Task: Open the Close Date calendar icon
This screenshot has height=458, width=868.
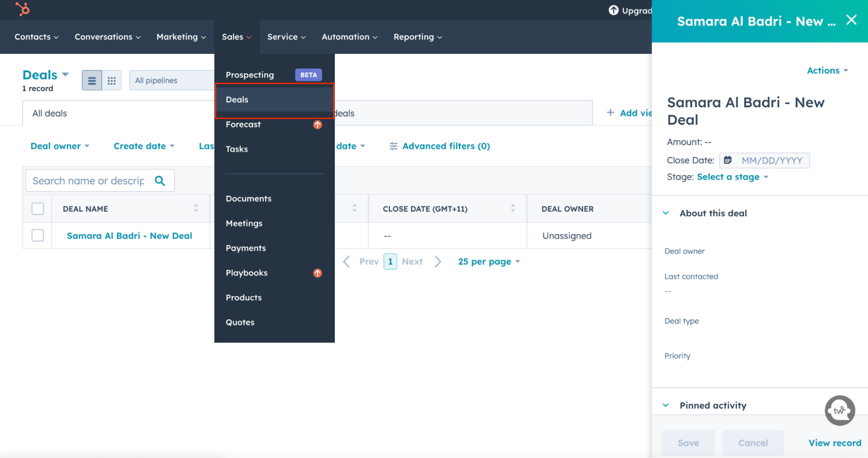Action: click(x=728, y=160)
